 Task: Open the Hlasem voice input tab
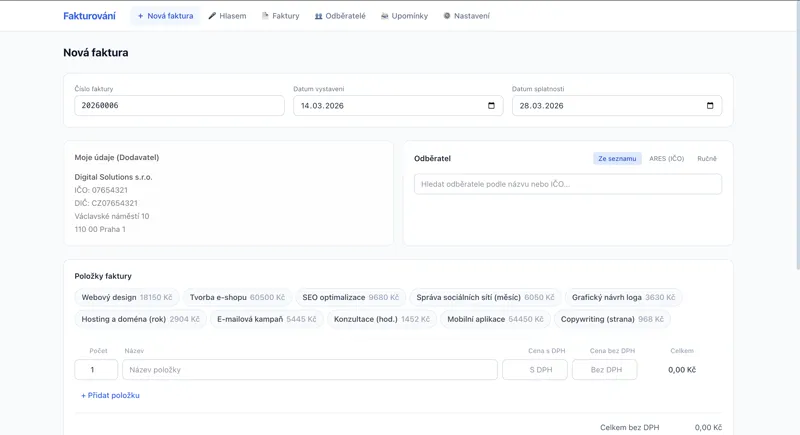click(x=227, y=16)
